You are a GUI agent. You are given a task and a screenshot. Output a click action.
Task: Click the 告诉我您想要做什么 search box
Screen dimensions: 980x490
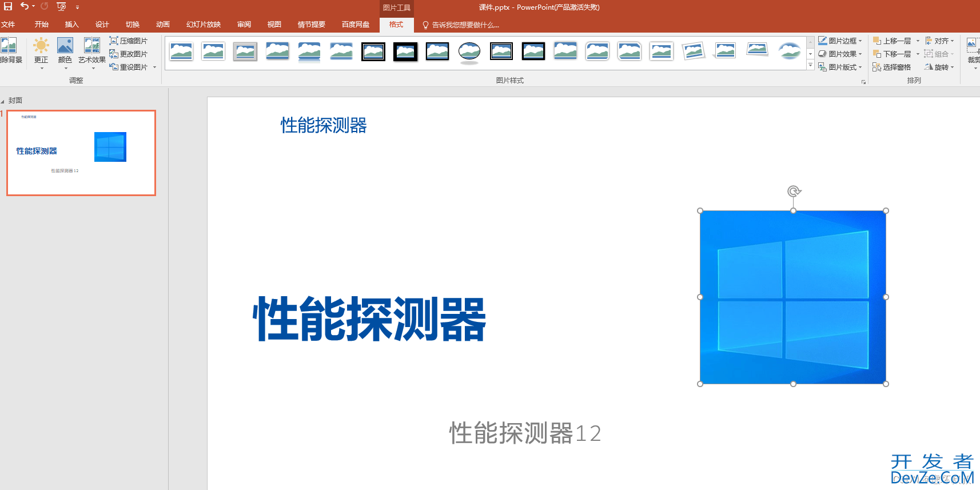461,25
